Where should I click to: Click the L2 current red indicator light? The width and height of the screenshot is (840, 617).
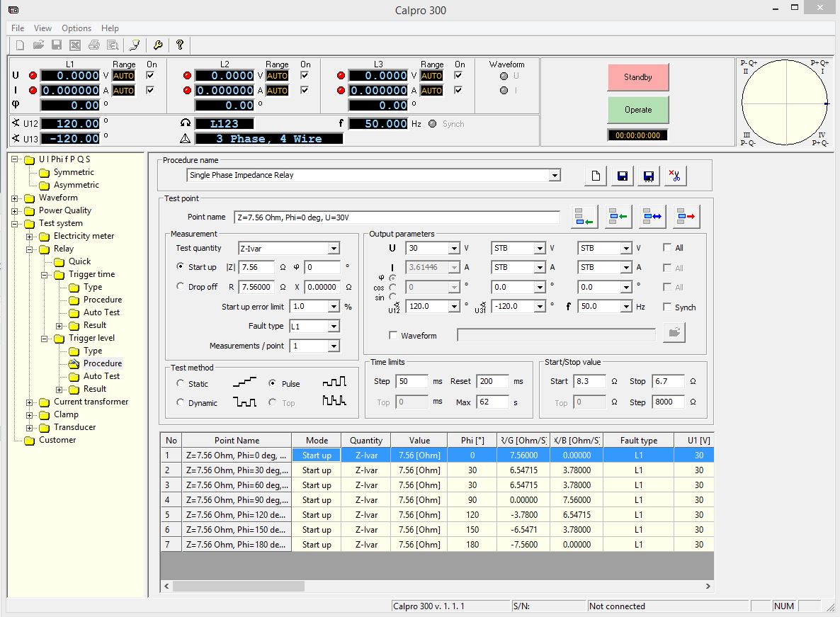187,91
